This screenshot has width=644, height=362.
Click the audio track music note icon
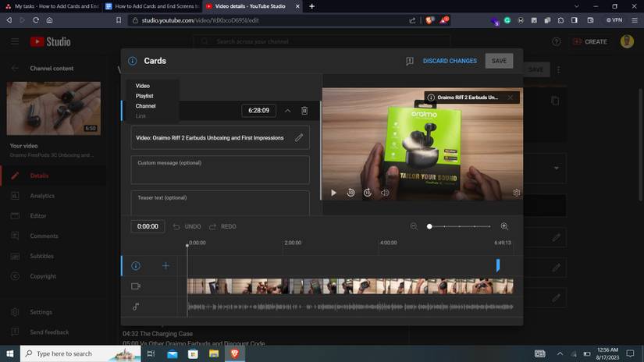tap(136, 307)
